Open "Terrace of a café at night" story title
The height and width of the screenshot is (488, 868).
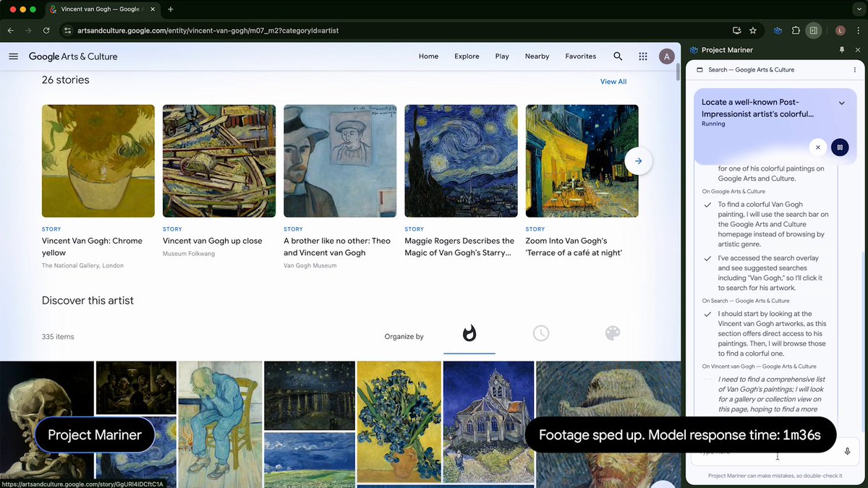[574, 247]
